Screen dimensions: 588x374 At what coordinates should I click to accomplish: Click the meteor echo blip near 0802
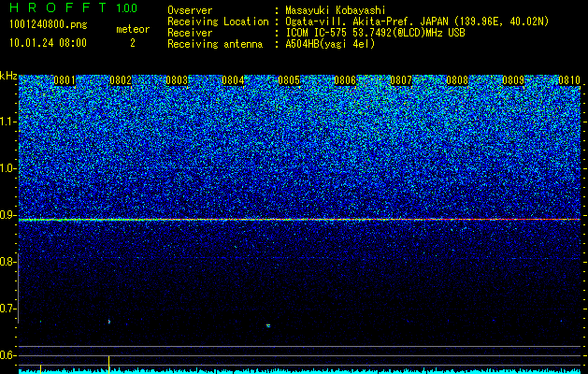point(109,322)
